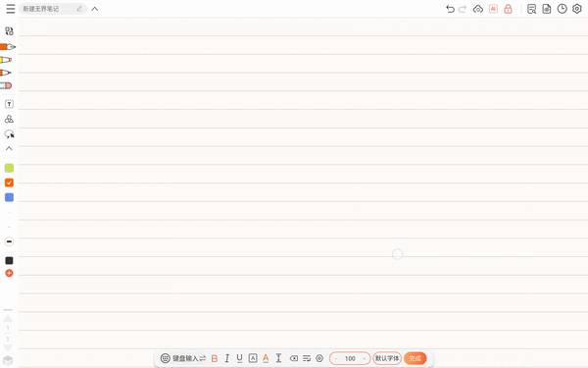
Task: Toggle underline formatting
Action: [x=240, y=358]
